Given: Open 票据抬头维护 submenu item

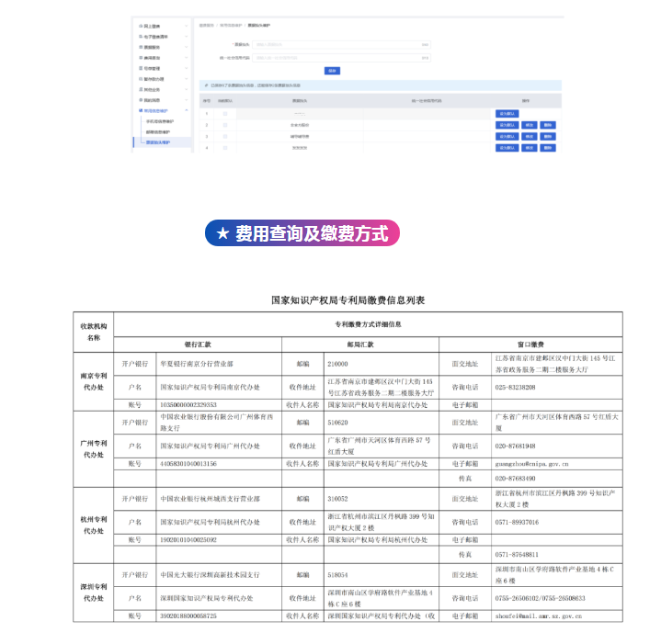Looking at the screenshot, I should point(158,142).
